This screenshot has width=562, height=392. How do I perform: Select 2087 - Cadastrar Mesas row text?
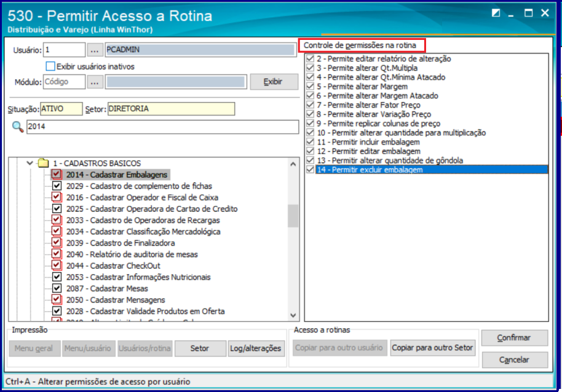(x=107, y=289)
